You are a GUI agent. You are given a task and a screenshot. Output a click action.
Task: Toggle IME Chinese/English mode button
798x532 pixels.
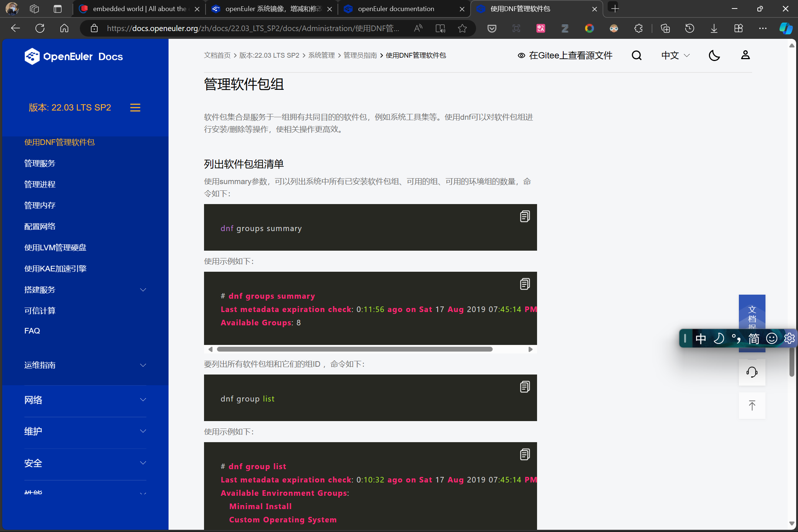point(700,338)
